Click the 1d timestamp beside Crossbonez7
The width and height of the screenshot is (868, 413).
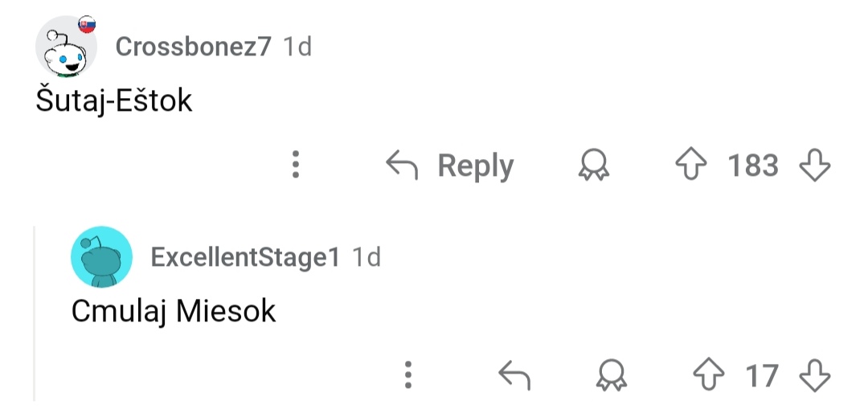tap(297, 47)
